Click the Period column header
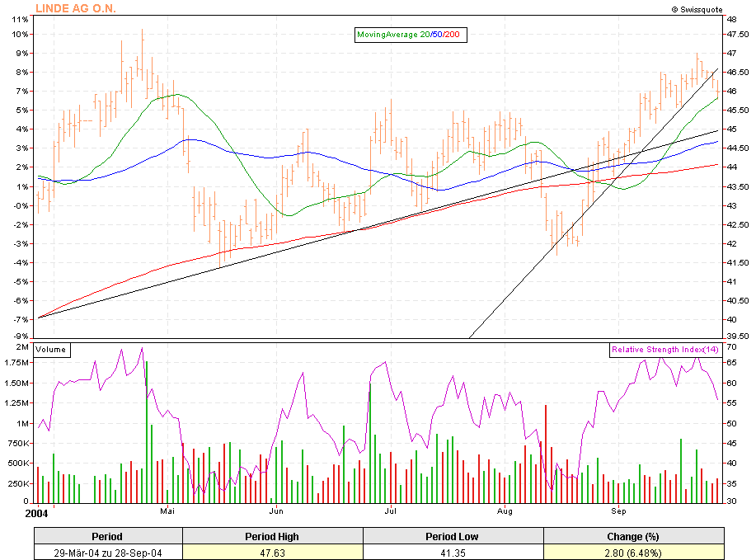756x560 pixels. tap(107, 537)
